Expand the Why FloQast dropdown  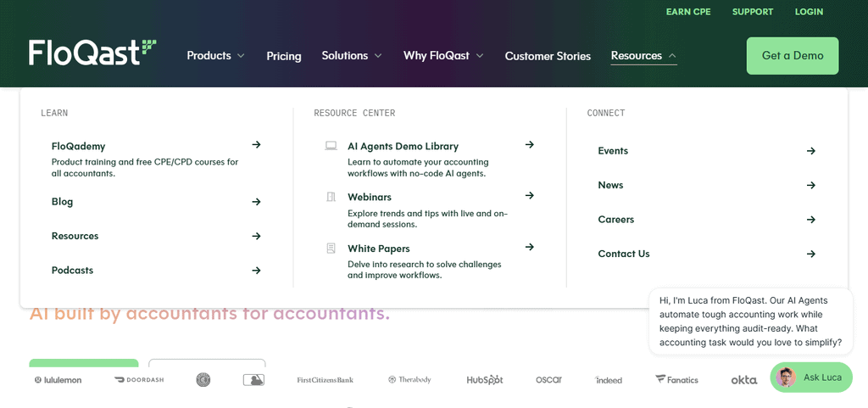443,55
